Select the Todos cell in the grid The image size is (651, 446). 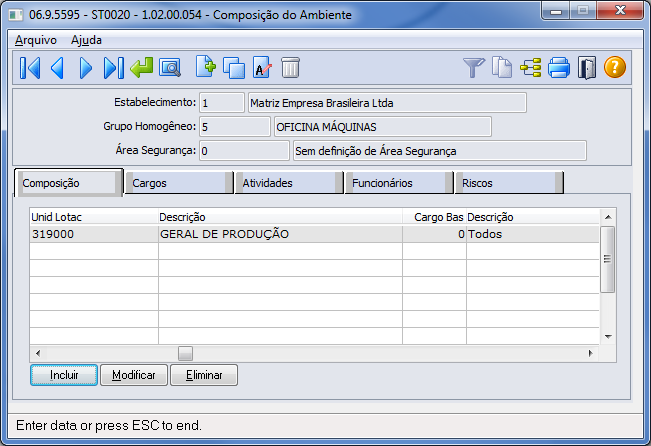533,234
